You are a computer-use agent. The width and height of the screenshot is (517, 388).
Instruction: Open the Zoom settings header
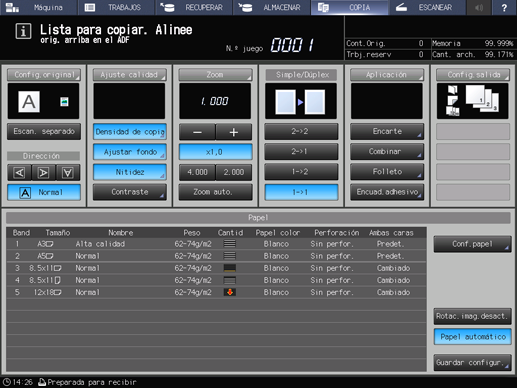[215, 75]
